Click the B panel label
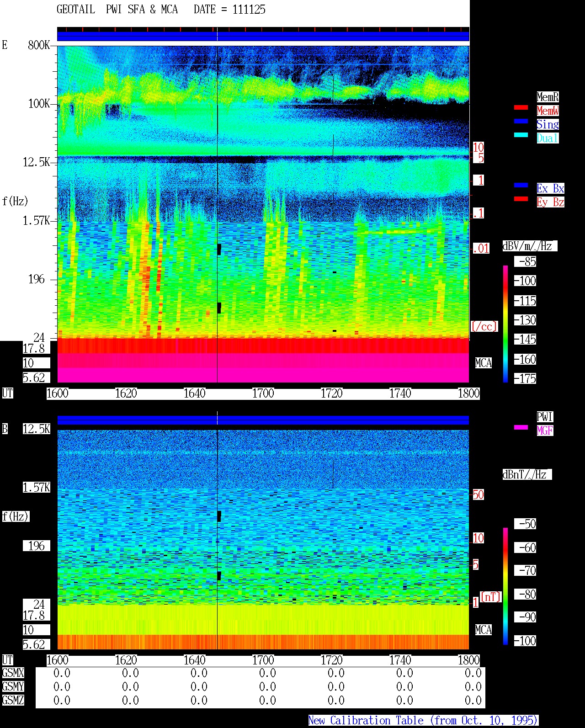The width and height of the screenshot is (585, 728). pos(5,429)
